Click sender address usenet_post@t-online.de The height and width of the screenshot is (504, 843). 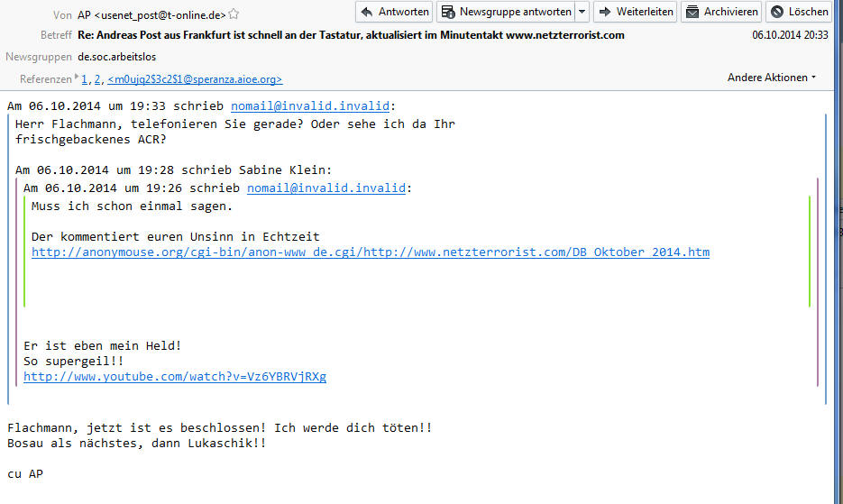click(160, 15)
